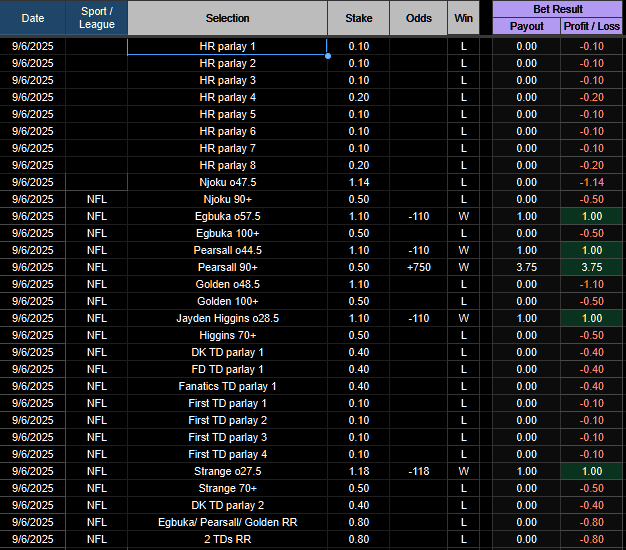Select the Strange 70+ cell

pyautogui.click(x=228, y=488)
